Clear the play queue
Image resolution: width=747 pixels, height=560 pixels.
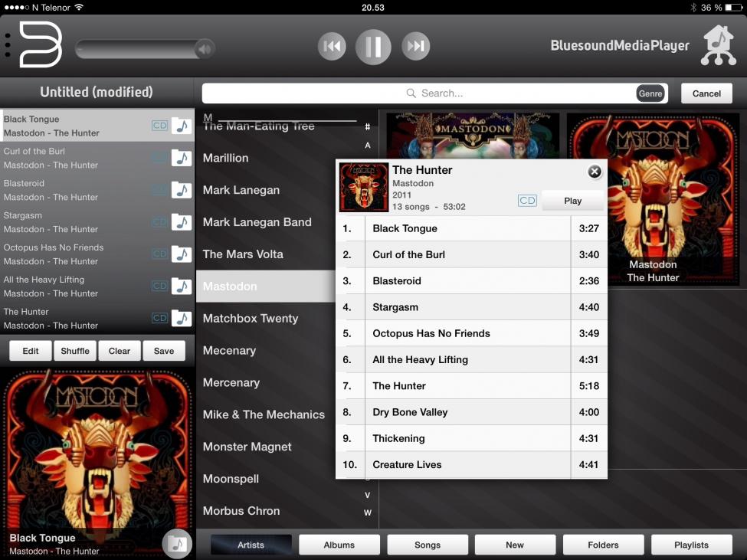[x=119, y=351]
